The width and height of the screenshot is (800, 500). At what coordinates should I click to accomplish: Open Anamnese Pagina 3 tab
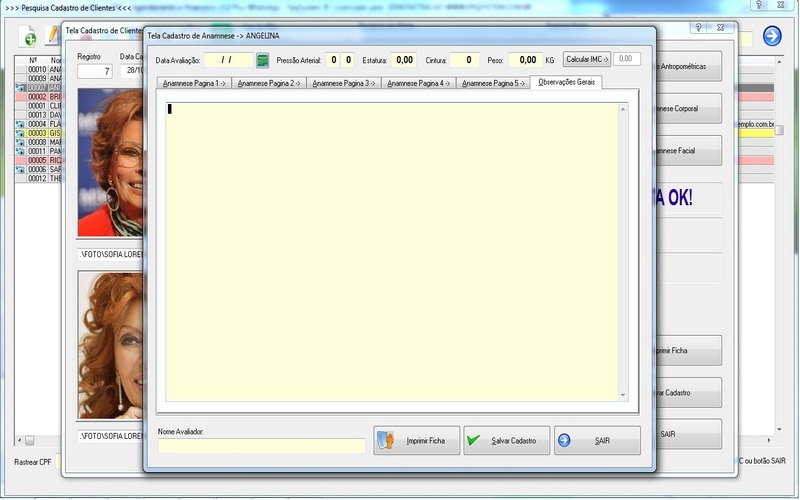(x=344, y=83)
